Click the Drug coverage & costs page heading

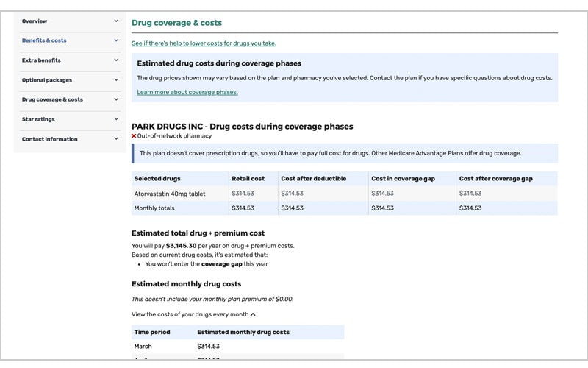pos(176,23)
